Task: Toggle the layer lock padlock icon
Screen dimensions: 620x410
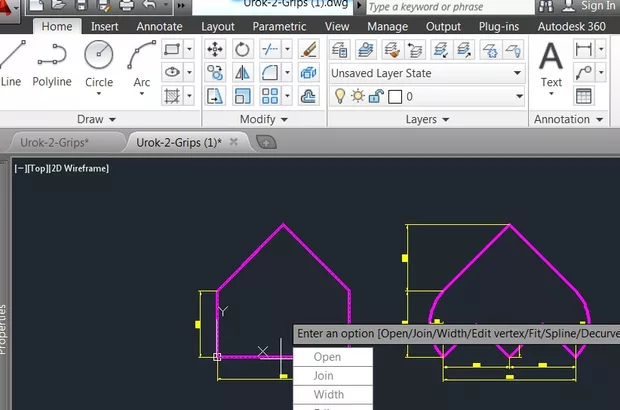Action: point(375,96)
